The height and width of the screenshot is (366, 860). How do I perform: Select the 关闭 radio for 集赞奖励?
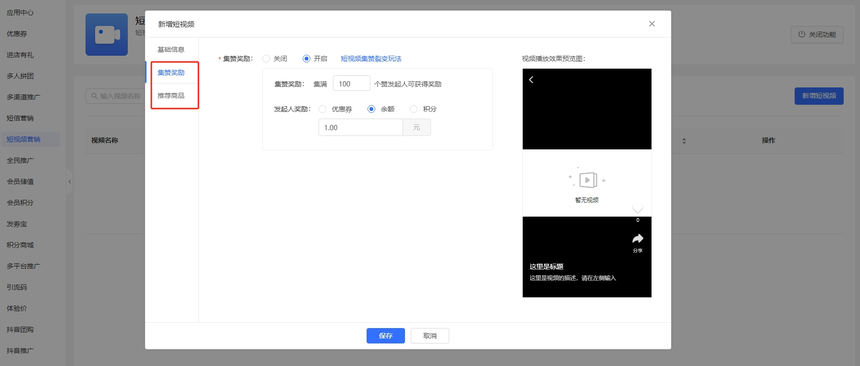coord(266,59)
